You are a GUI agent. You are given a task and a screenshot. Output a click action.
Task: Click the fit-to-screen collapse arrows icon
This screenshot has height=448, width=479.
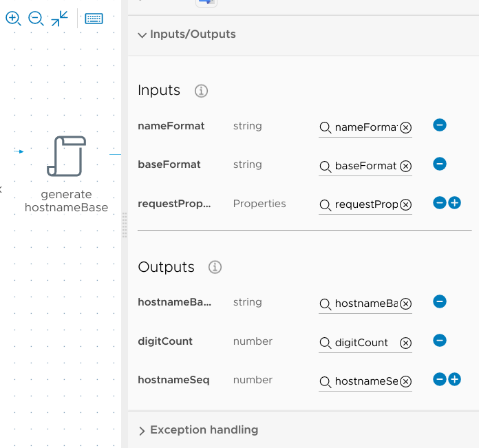point(60,19)
